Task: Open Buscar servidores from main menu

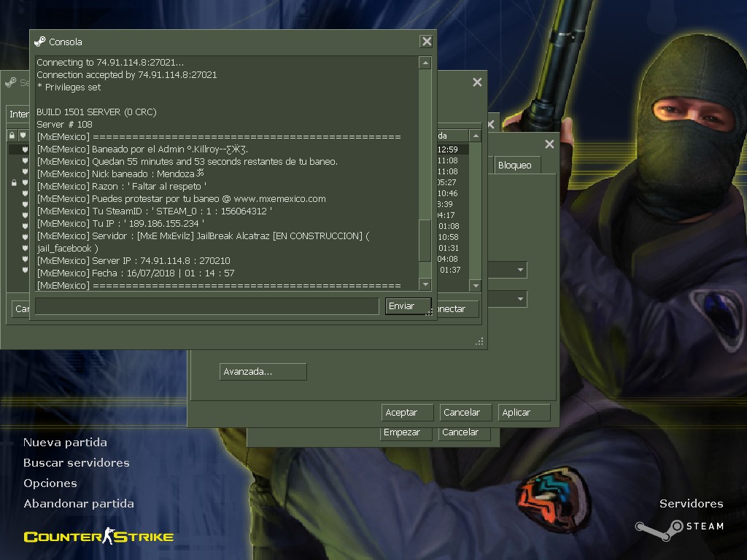Action: [x=76, y=463]
